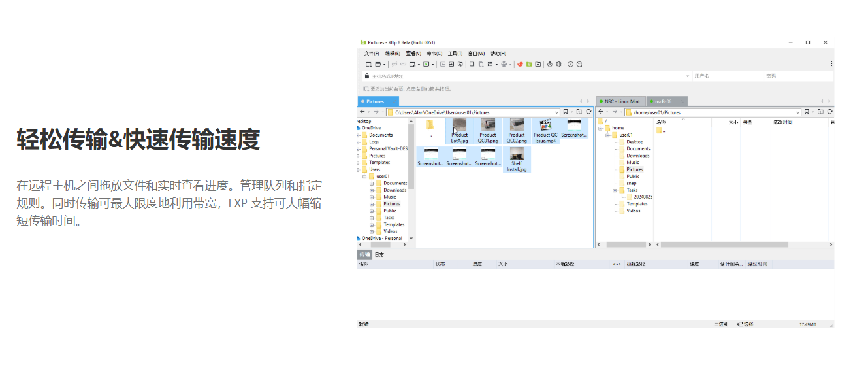The height and width of the screenshot is (372, 868).
Task: Select Product QC01.png thumbnail
Action: (488, 130)
